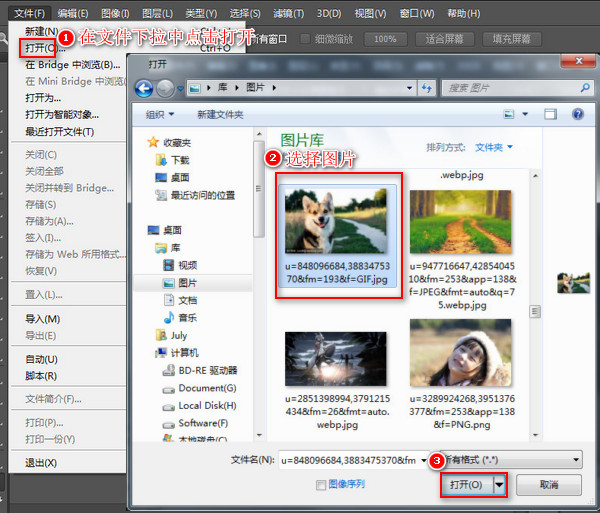
Task: Open the Organize (组织) dropdown
Action: tap(160, 114)
